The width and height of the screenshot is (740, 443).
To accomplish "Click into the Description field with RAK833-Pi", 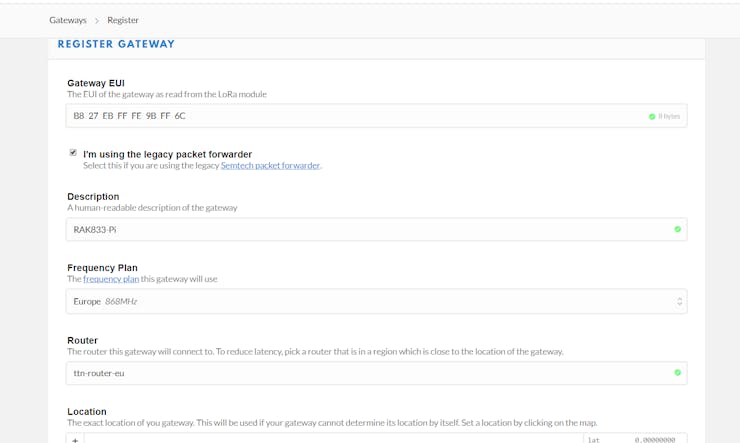I will 377,229.
